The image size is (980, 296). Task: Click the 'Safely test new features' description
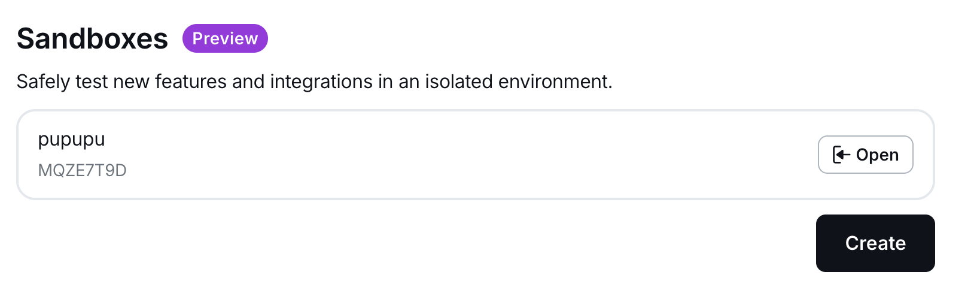click(x=314, y=81)
